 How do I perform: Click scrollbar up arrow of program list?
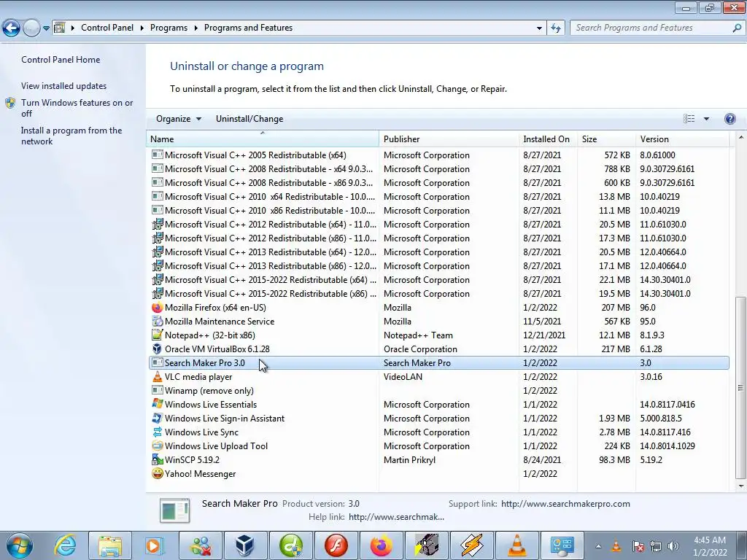click(740, 138)
